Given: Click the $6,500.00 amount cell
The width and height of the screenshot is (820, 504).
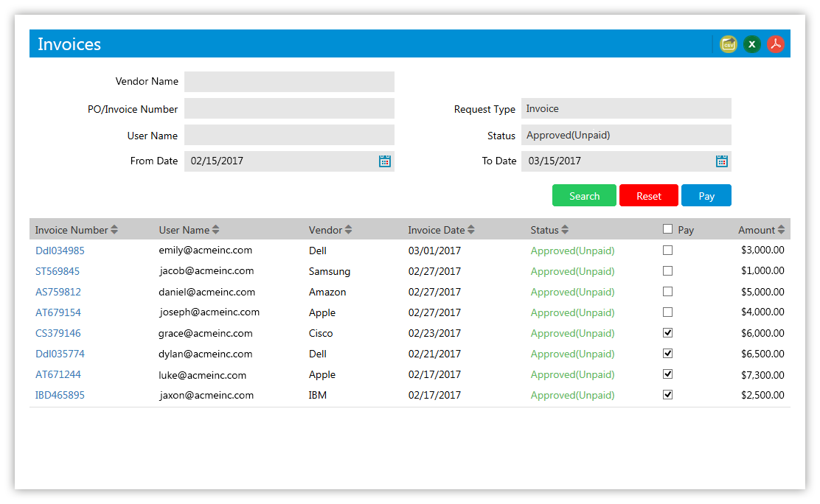Looking at the screenshot, I should pyautogui.click(x=762, y=354).
